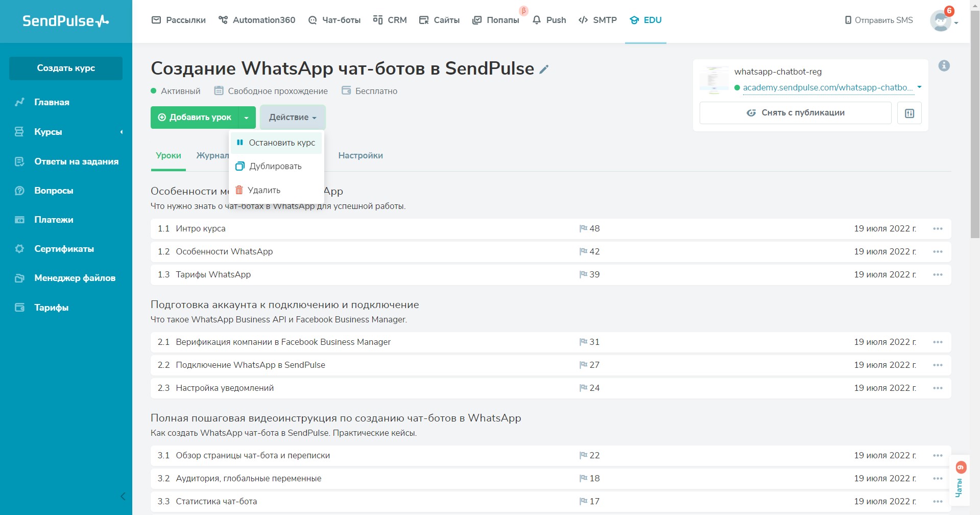Open Вопросы in sidebar
Screen dimensions: 980x515
(x=54, y=191)
